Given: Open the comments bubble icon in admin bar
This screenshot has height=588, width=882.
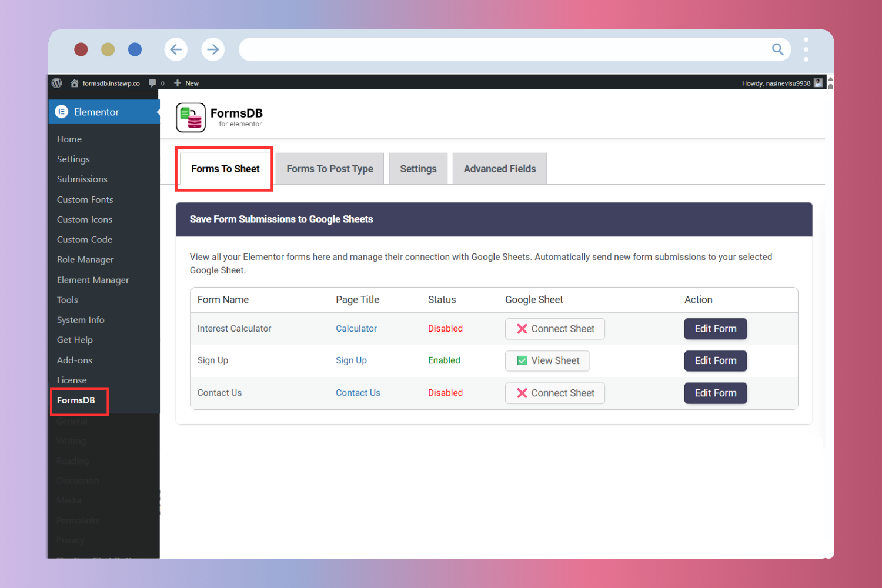Looking at the screenshot, I should [x=152, y=83].
